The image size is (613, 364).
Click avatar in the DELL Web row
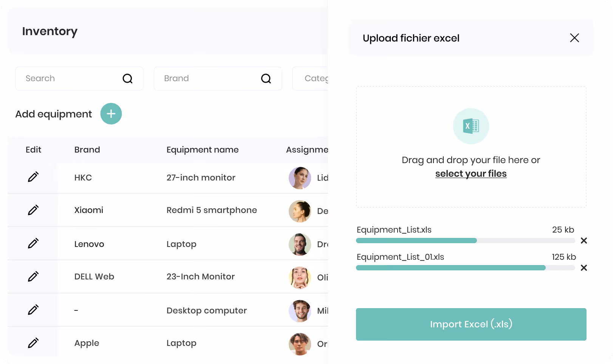point(300,278)
